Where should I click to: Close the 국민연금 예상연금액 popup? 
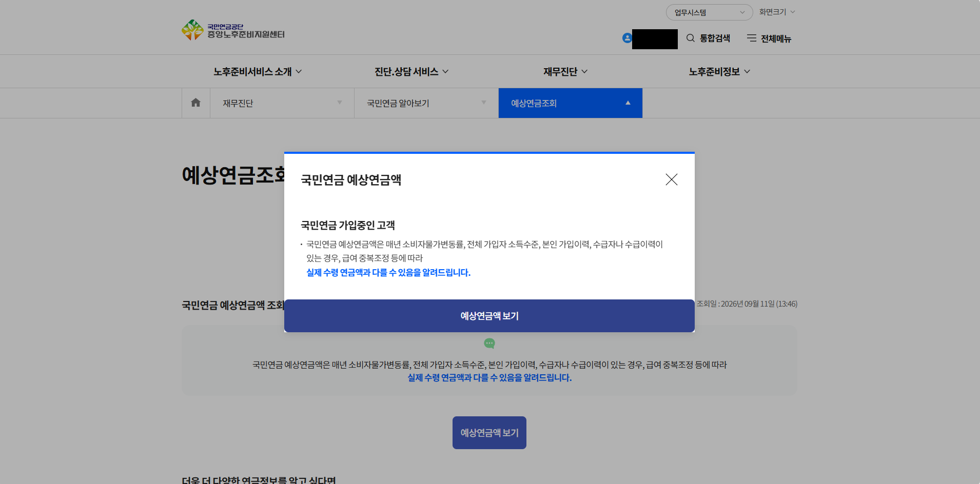tap(671, 179)
